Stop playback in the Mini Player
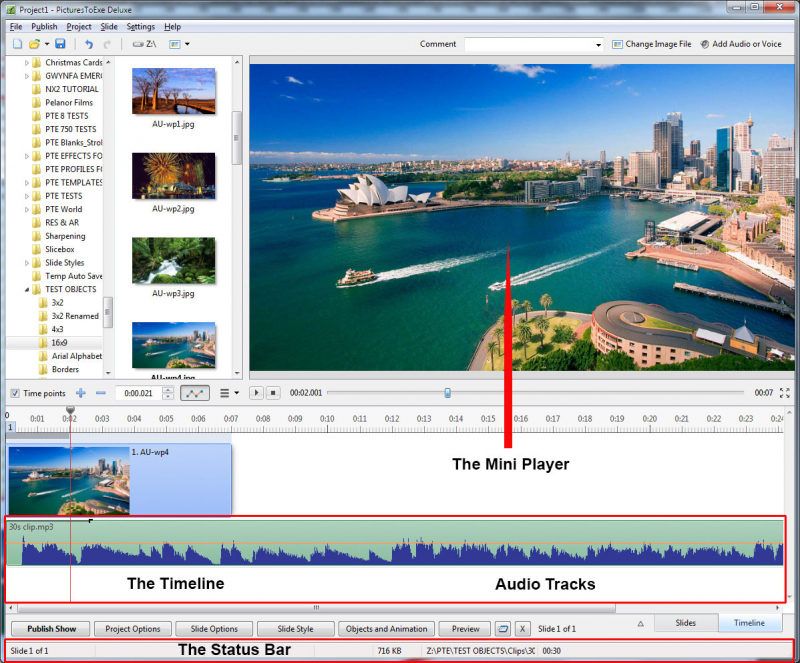The width and height of the screenshot is (800, 663). point(273,393)
